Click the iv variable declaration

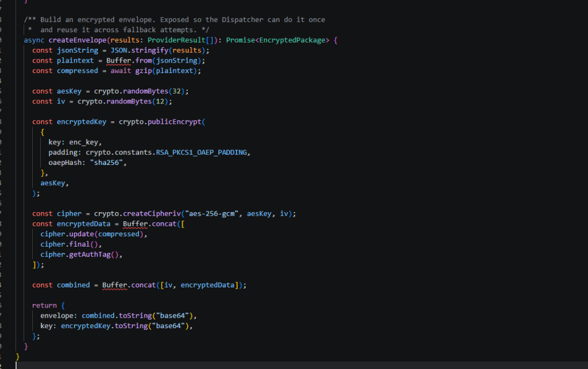(61, 101)
